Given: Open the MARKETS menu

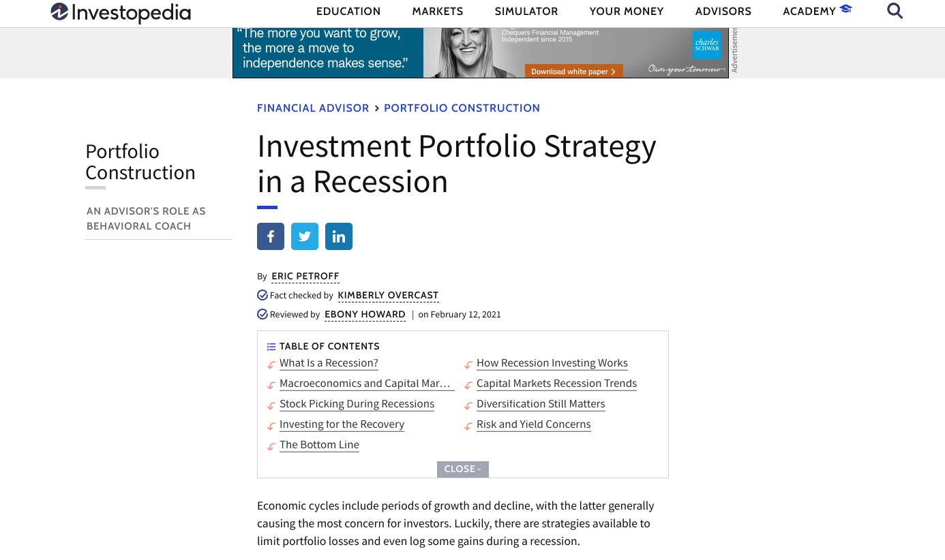Looking at the screenshot, I should point(437,11).
